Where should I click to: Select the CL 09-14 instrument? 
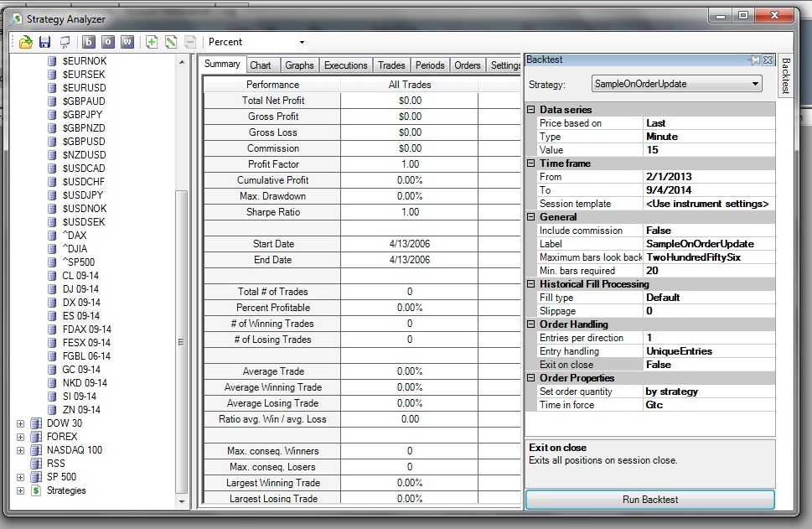80,276
